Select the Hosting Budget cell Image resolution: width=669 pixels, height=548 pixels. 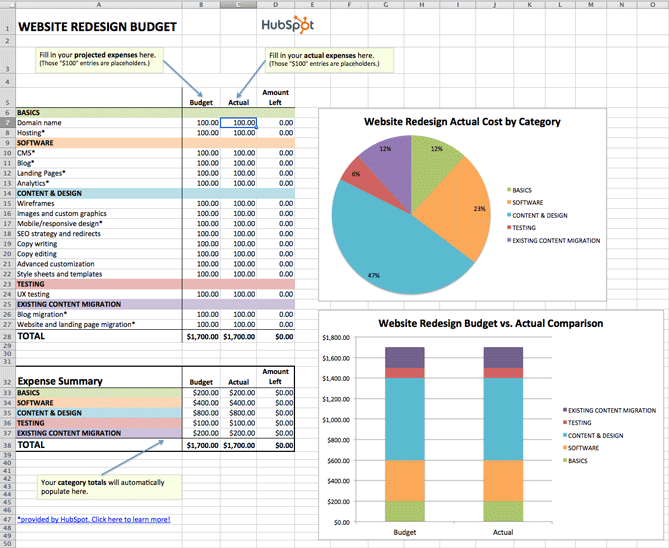tap(201, 133)
